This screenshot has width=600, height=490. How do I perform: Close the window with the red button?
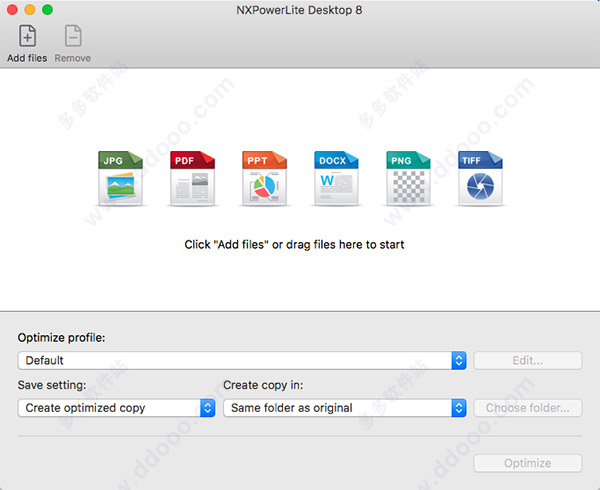click(12, 10)
